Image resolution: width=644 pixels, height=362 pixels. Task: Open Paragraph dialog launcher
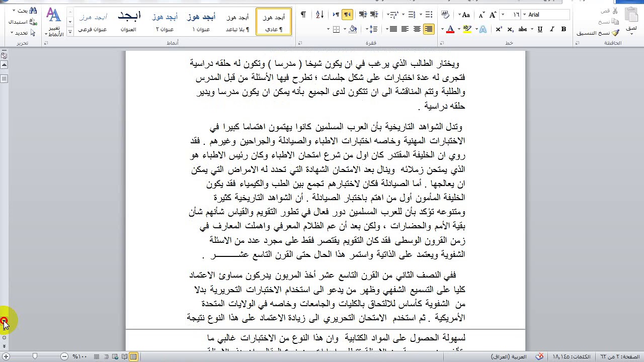(x=300, y=43)
